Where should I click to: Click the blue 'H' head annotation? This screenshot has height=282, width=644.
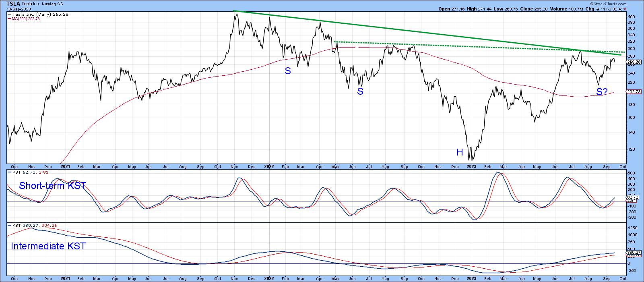coord(460,152)
